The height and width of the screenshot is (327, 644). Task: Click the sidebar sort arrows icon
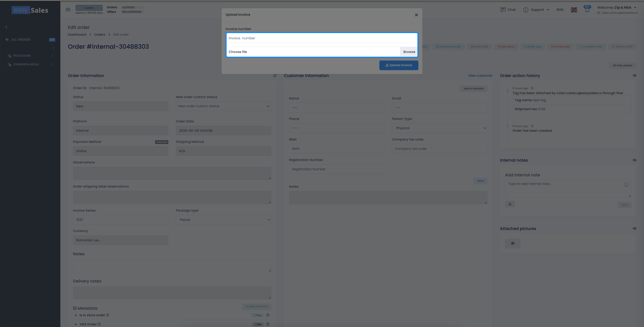coord(53,48)
